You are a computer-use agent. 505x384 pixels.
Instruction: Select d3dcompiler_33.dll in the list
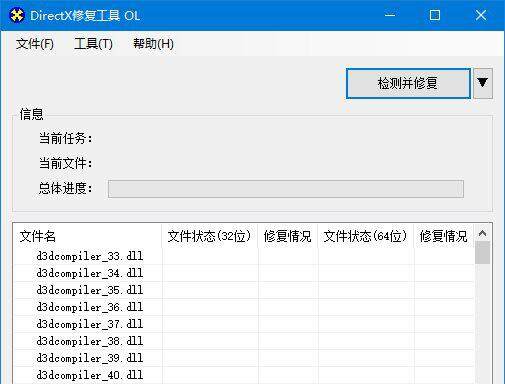90,256
